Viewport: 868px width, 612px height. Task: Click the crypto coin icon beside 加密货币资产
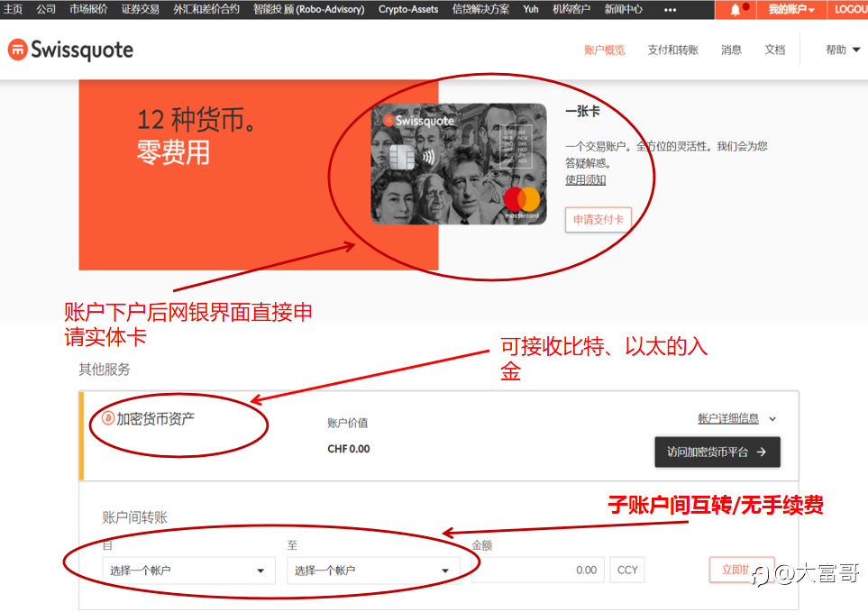(x=108, y=418)
